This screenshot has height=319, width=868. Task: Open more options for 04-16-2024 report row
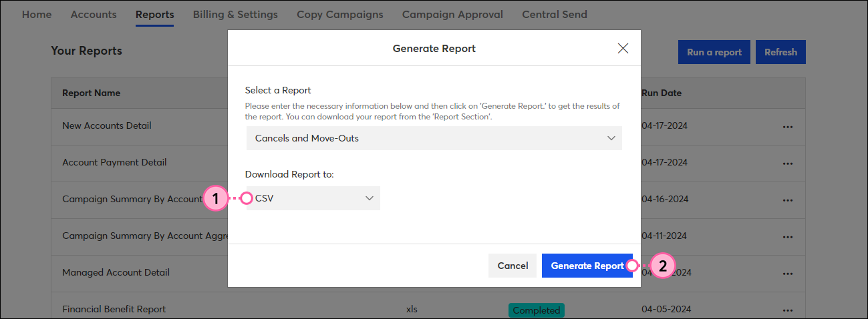click(787, 200)
